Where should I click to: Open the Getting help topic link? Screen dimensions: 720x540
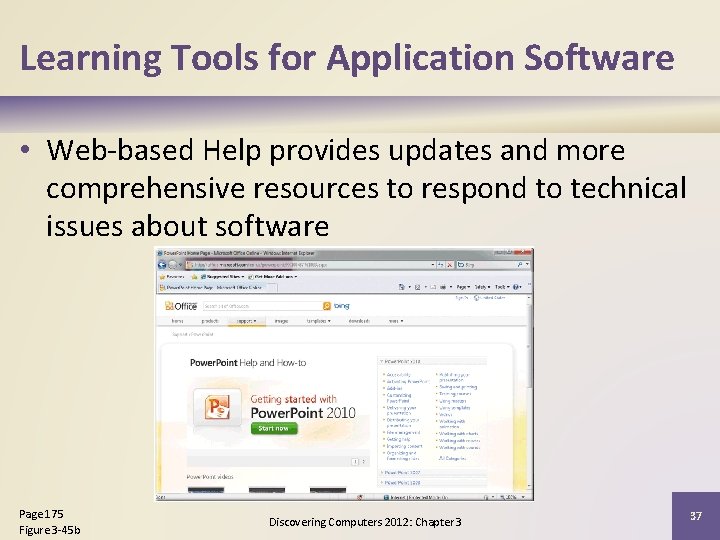pyautogui.click(x=398, y=439)
